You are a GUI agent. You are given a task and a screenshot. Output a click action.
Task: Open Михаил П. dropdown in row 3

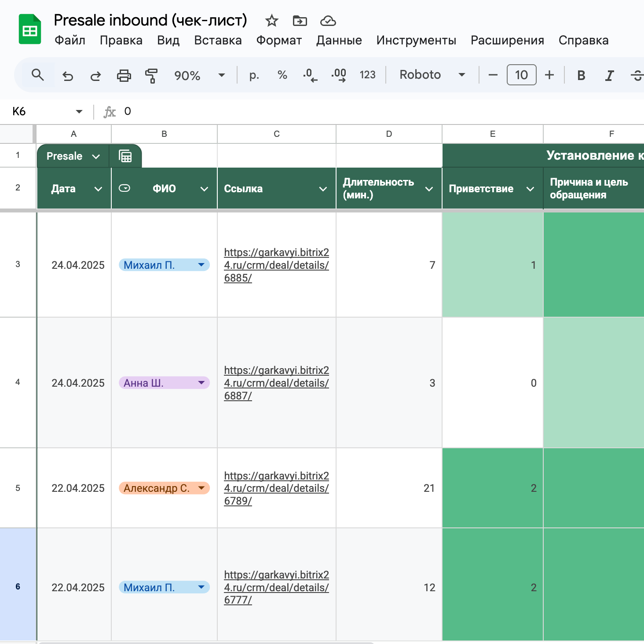tap(201, 265)
